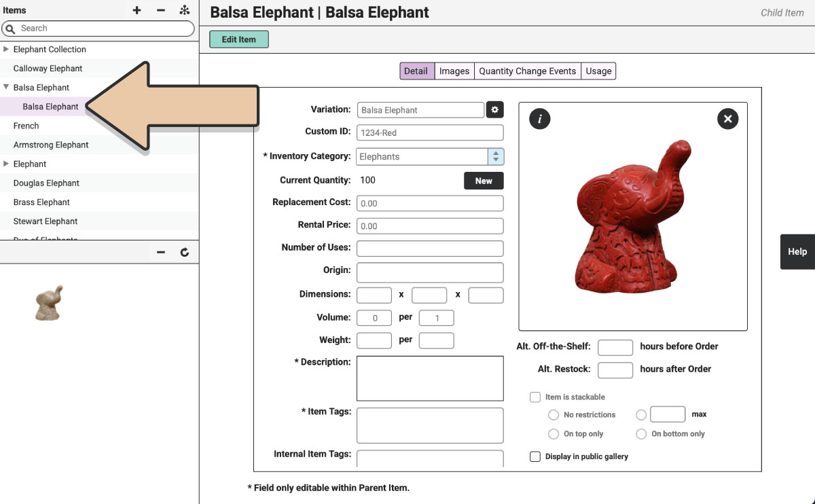815x504 pixels.
Task: Refresh the thumbnail panel
Action: 184,252
